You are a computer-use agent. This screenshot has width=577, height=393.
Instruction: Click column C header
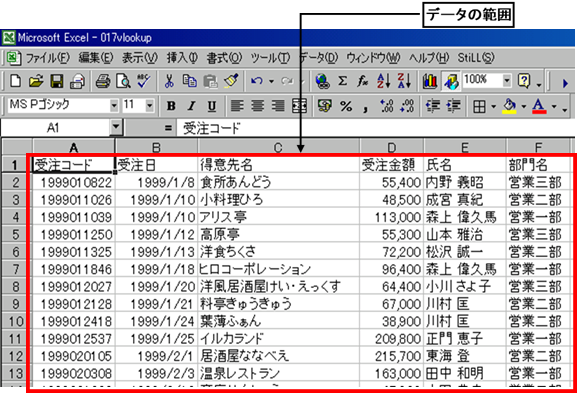pyautogui.click(x=278, y=147)
